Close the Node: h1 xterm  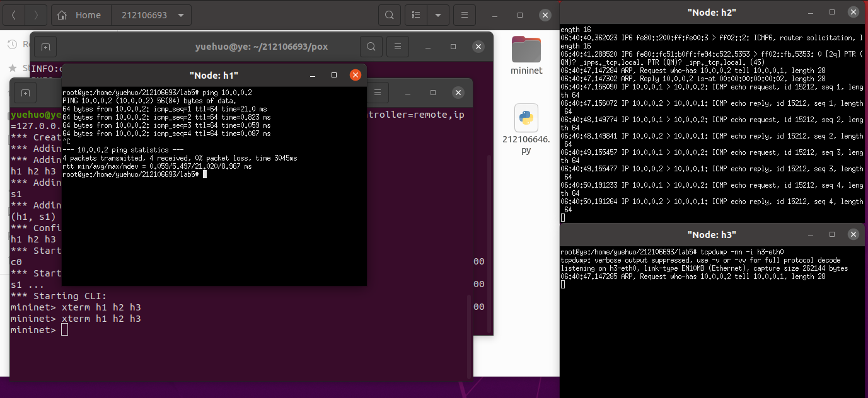[356, 75]
